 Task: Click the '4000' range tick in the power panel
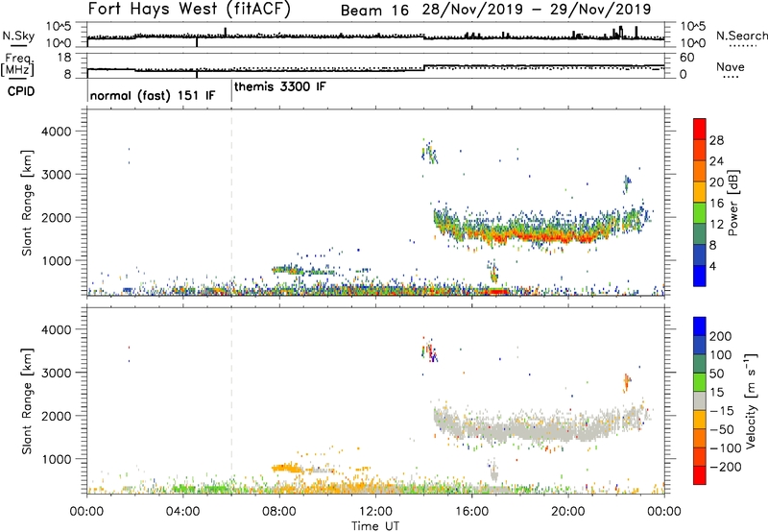(57, 132)
